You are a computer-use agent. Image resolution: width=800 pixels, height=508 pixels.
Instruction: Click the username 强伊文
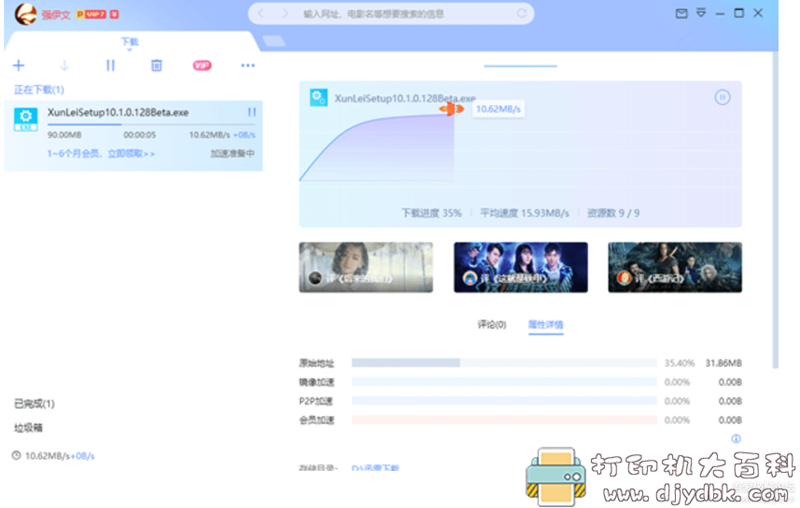click(x=56, y=15)
